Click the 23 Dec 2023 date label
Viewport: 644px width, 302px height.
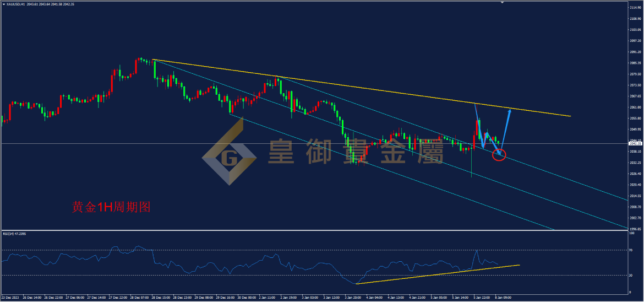tap(9, 296)
